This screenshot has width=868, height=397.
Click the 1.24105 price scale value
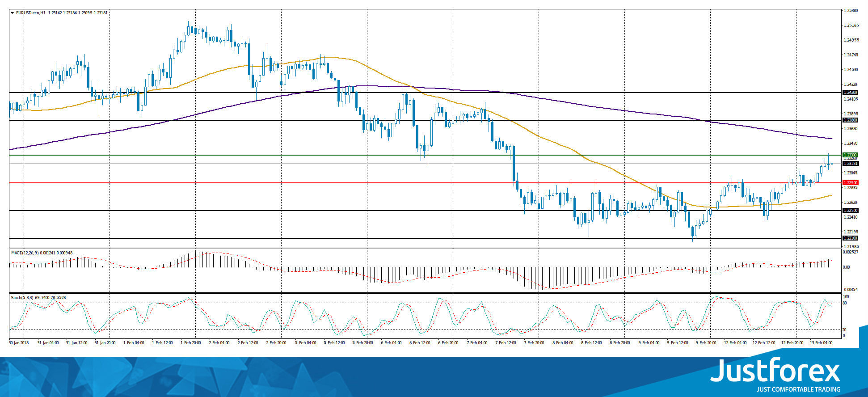tap(851, 99)
